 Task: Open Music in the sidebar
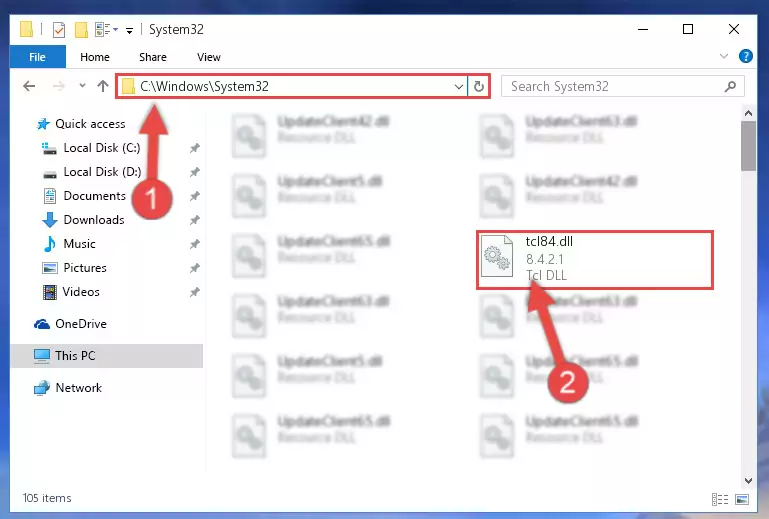70,244
